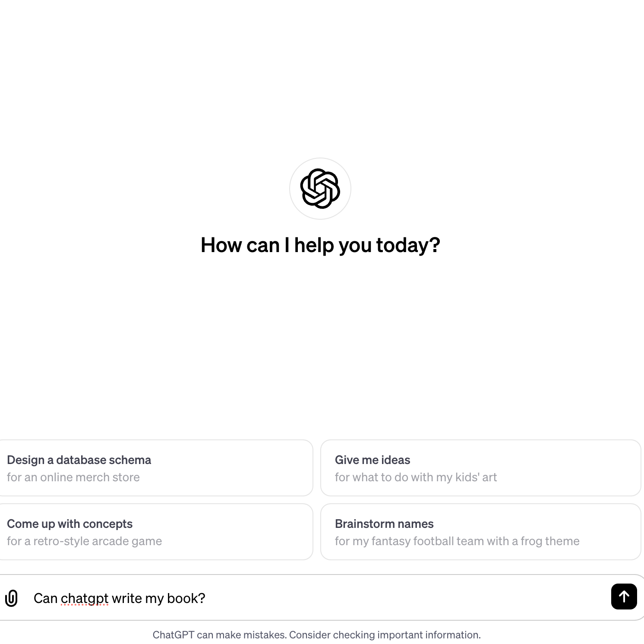Send the message with the arrow button

click(x=624, y=597)
